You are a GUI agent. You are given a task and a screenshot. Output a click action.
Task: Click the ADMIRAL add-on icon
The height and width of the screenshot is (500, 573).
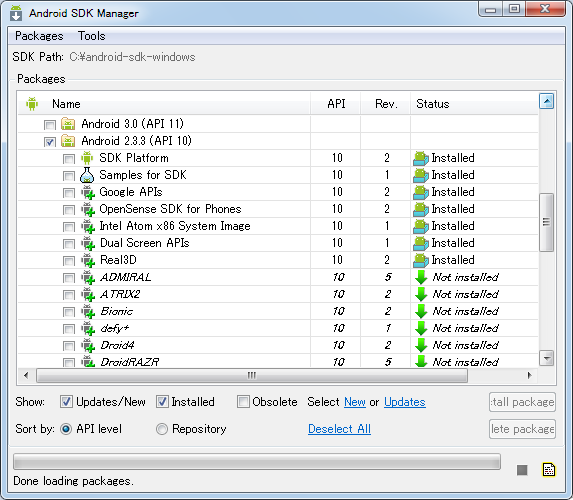coord(88,277)
